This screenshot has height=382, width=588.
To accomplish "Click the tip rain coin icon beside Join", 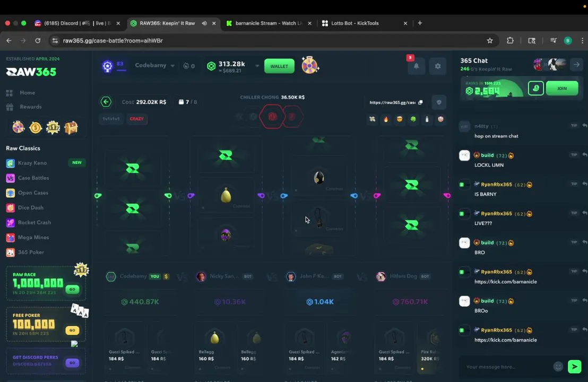I will (536, 89).
